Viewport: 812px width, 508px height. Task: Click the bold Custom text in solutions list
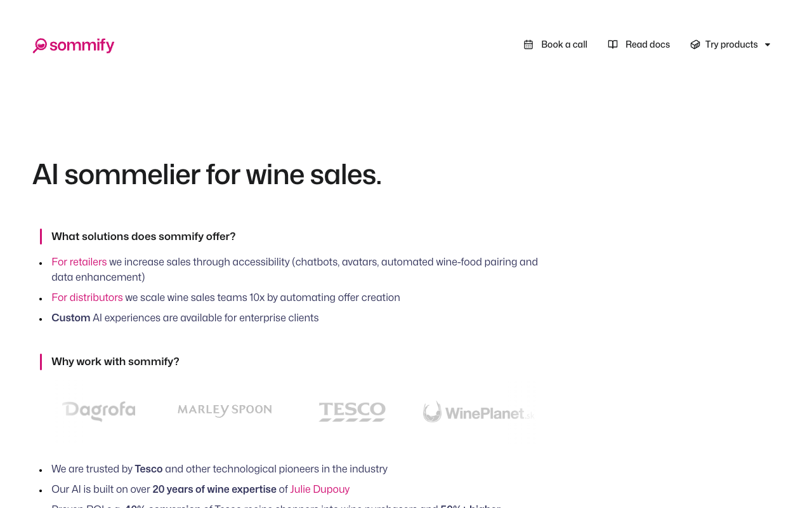point(71,318)
